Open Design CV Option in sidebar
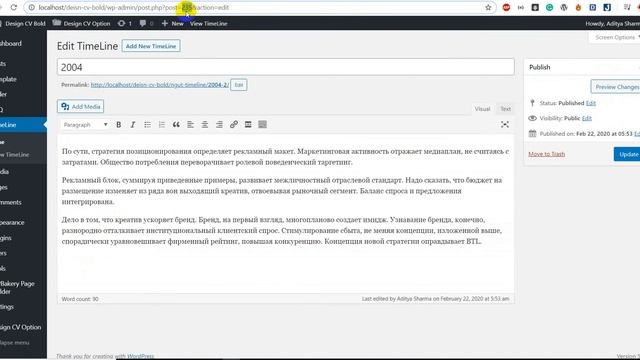Screen dimensions: 640x360 pyautogui.click(x=21, y=327)
